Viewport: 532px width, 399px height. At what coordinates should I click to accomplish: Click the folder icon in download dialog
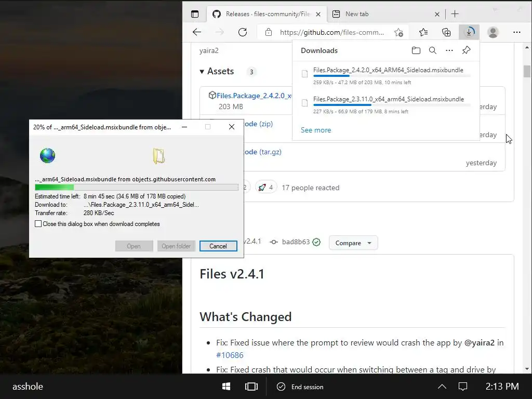[158, 156]
